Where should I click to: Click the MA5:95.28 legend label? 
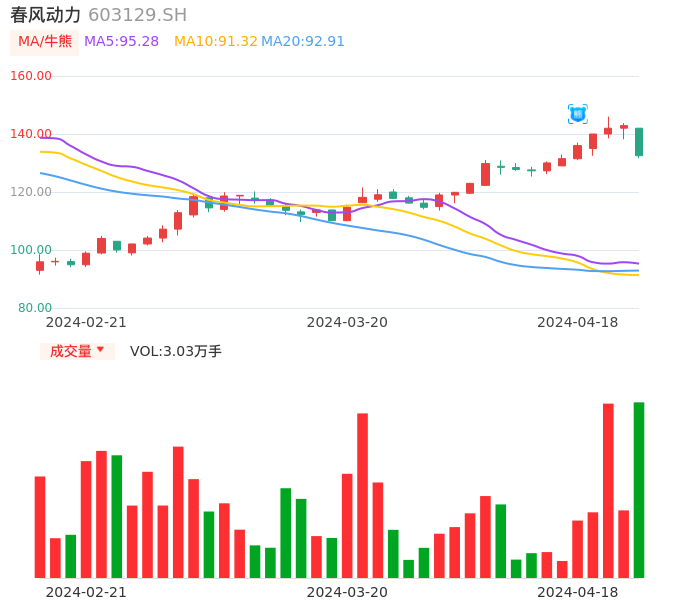tap(121, 42)
